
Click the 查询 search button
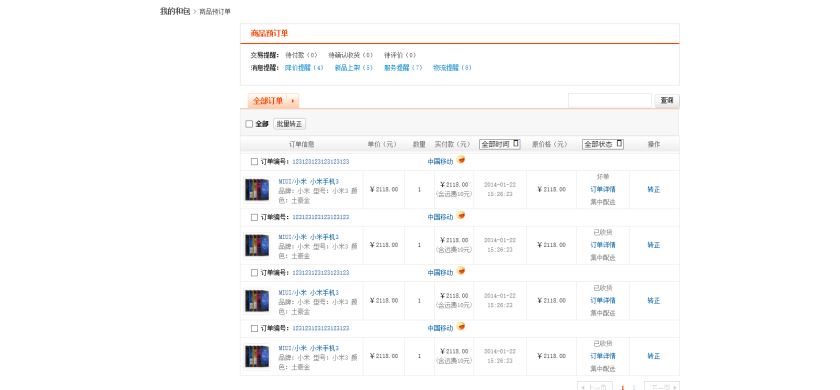(x=667, y=100)
